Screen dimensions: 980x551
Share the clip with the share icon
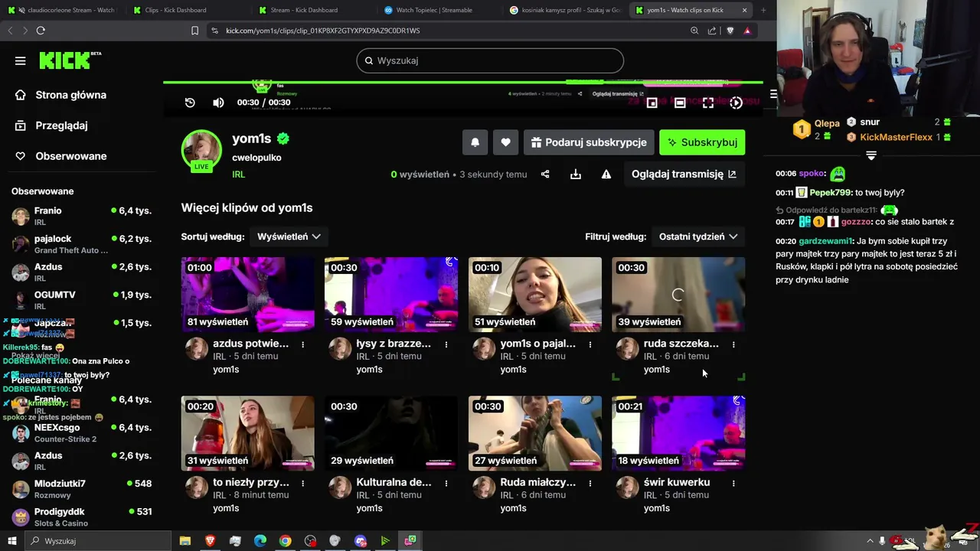(x=545, y=174)
